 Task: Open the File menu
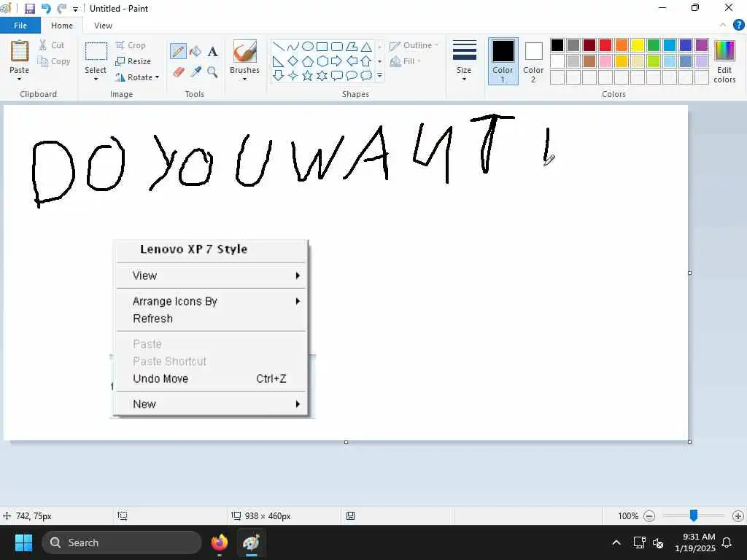click(x=20, y=26)
